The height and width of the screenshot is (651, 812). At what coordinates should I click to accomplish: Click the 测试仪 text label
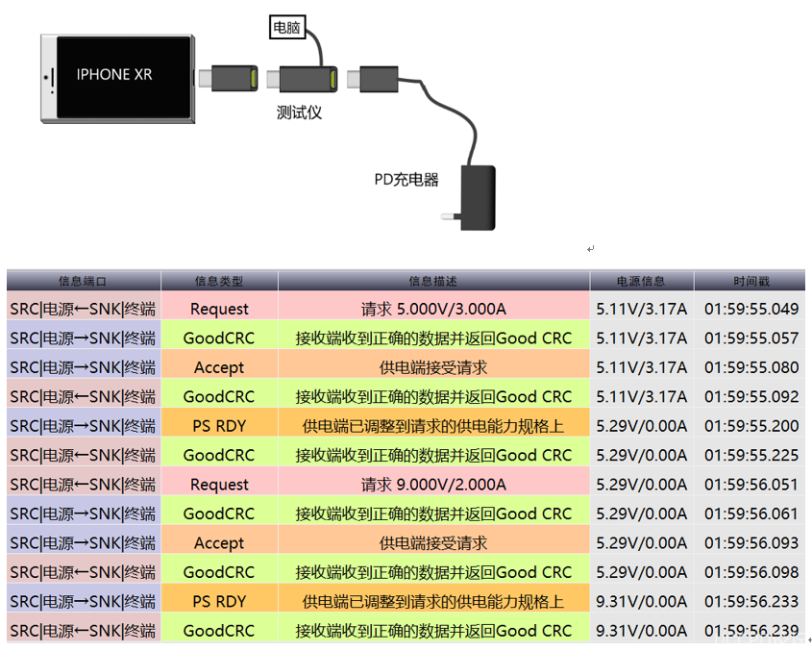tap(299, 113)
